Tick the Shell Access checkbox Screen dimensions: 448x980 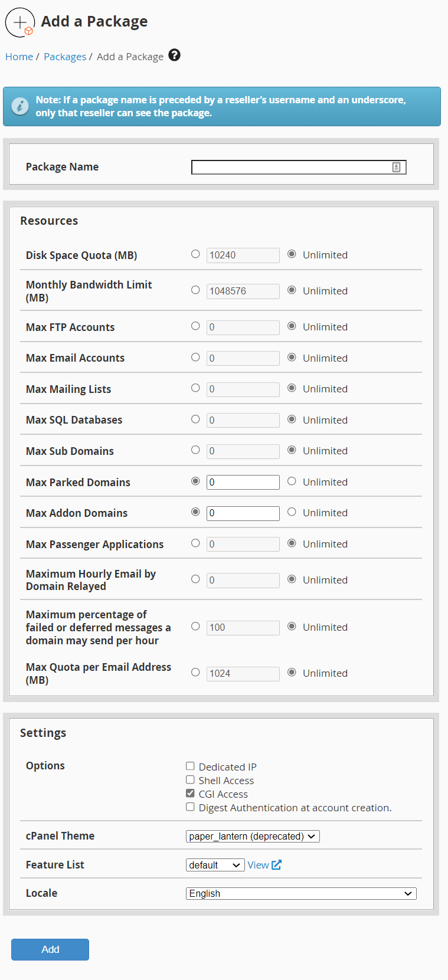(x=190, y=780)
